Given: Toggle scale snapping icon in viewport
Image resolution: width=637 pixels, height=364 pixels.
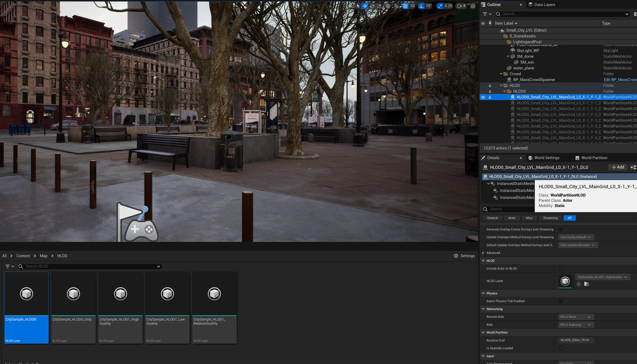Looking at the screenshot, I should pos(440,6).
